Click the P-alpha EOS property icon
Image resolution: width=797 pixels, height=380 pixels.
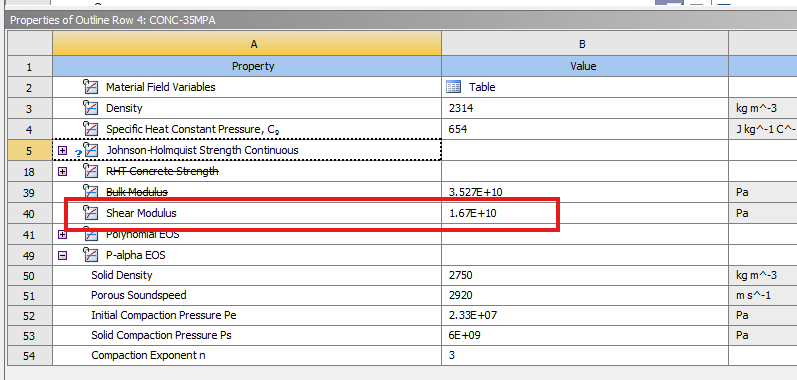90,255
